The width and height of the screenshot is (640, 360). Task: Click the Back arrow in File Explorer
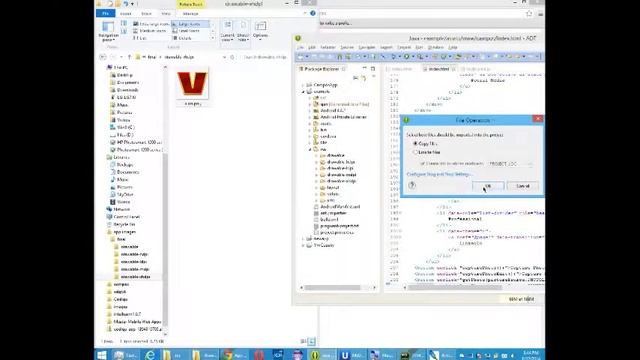[x=103, y=57]
